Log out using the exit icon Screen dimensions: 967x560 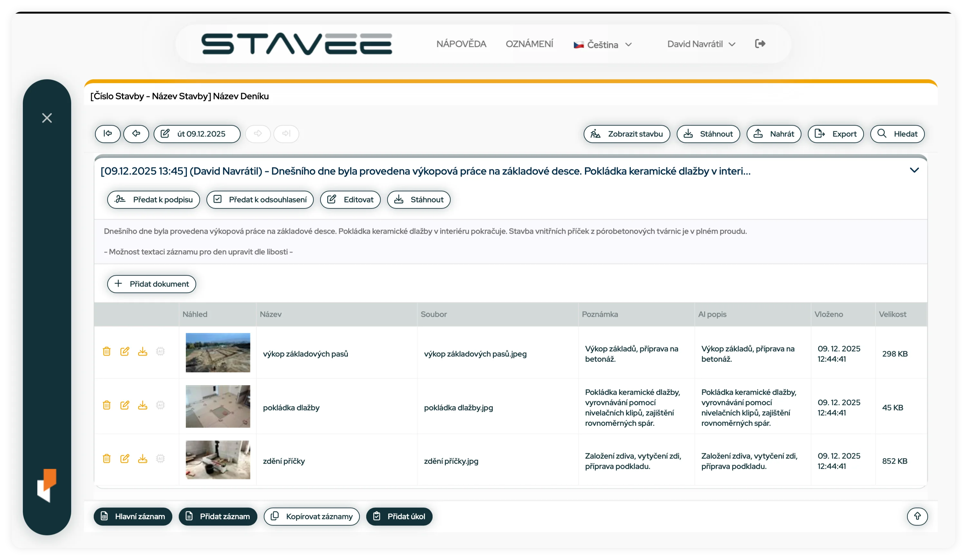(760, 44)
